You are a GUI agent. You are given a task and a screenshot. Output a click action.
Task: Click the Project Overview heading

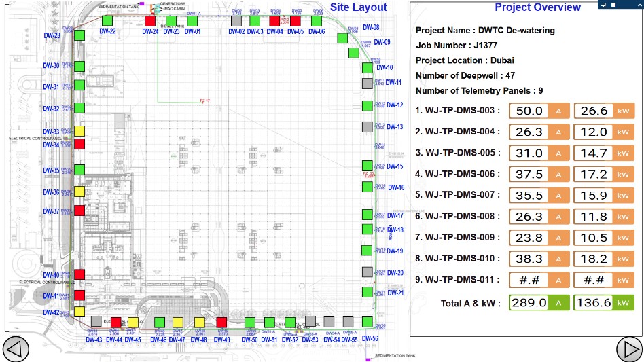click(x=537, y=7)
